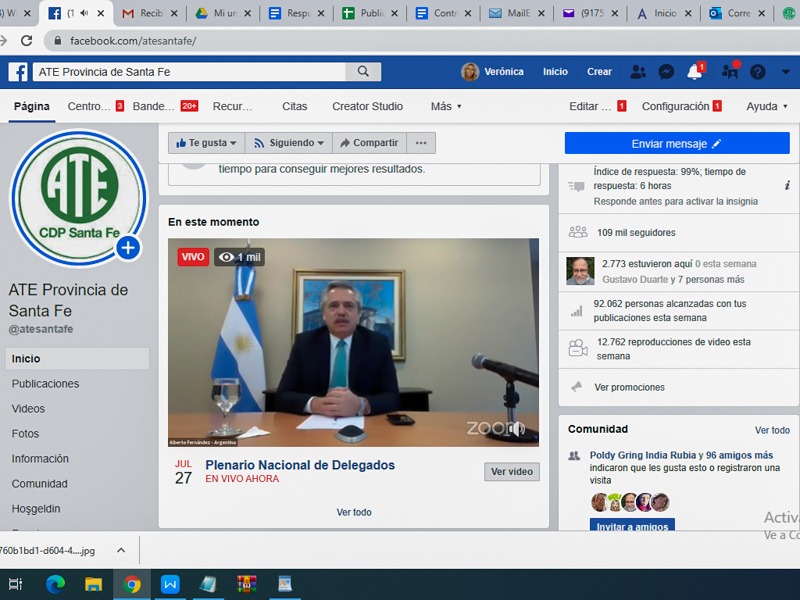Click the padlock icon in the address bar

(x=58, y=41)
